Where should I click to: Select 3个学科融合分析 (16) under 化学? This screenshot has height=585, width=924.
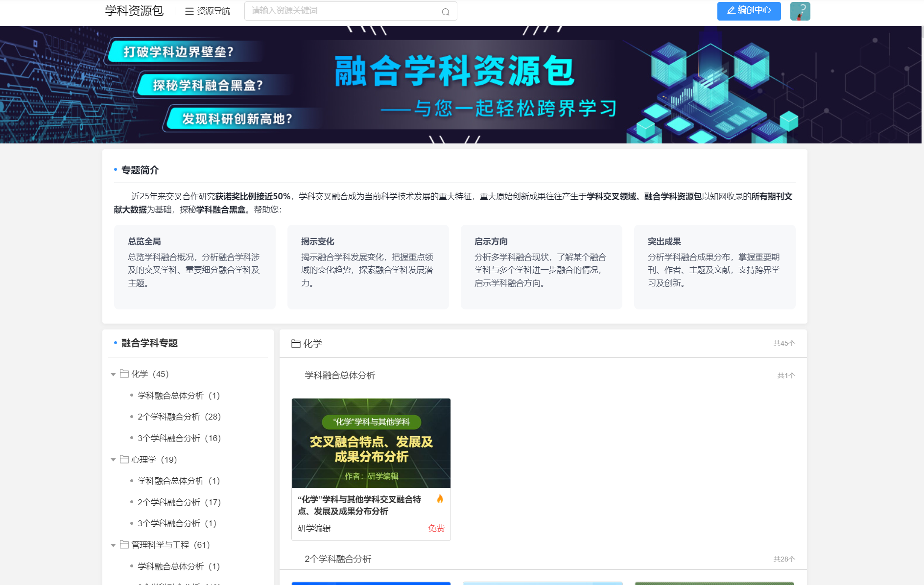(179, 438)
